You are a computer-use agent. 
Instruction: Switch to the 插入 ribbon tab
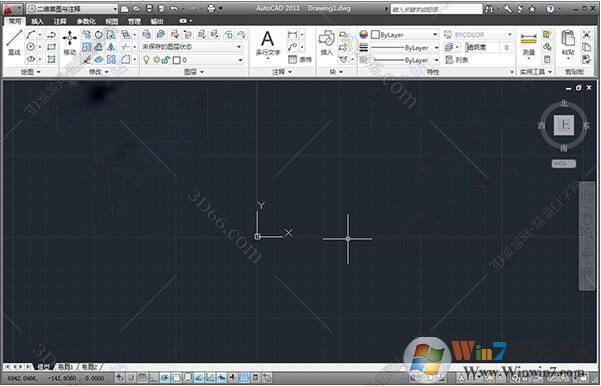coord(37,21)
